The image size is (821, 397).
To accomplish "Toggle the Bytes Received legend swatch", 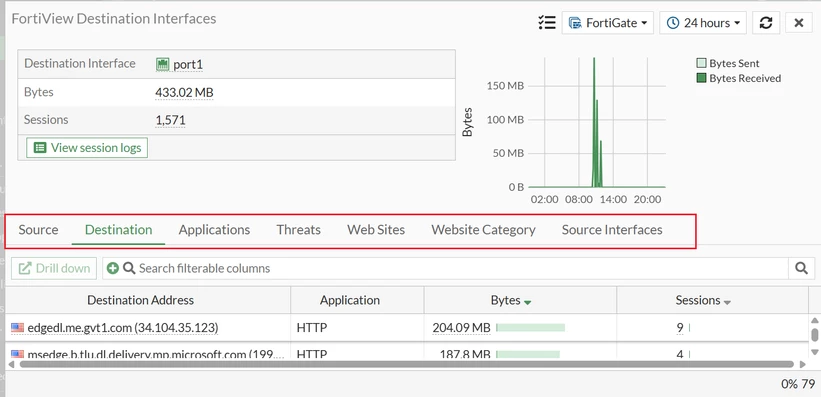I will (701, 79).
